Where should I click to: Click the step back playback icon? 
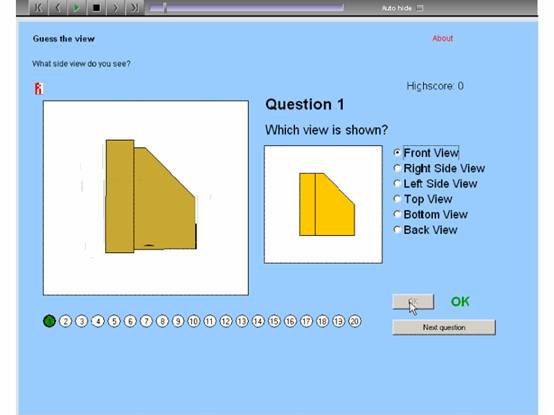[58, 7]
